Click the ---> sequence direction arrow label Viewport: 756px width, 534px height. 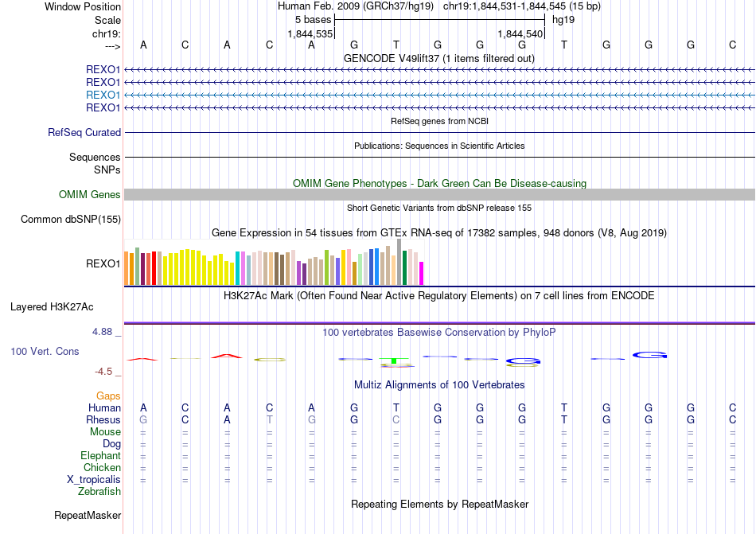pyautogui.click(x=112, y=46)
